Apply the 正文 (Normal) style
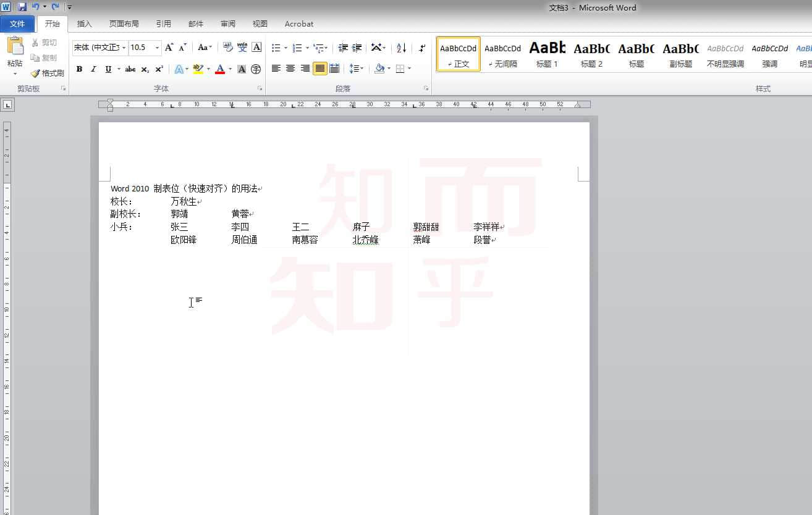 (459, 54)
